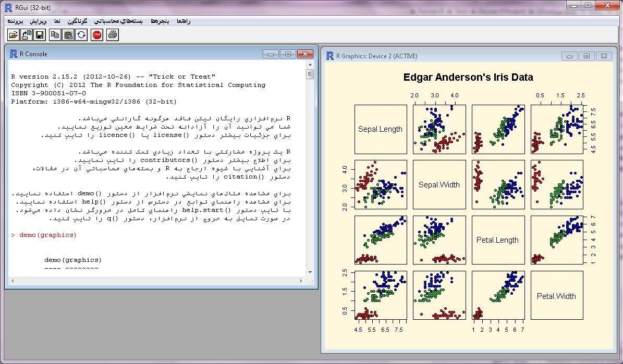Minimize the R Graphics Device 2 window
Viewport: 623px width, 364px height.
[570, 56]
